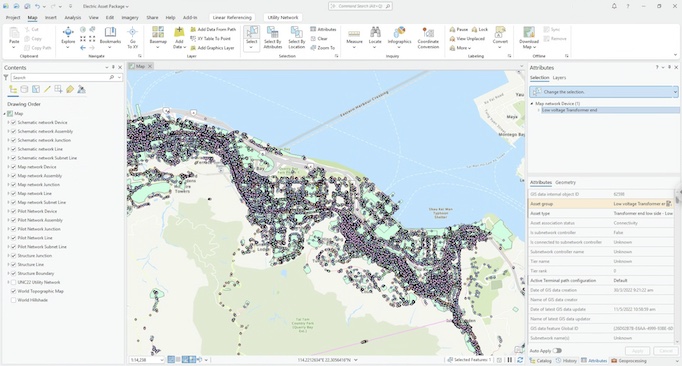Uncheck Schematic network Device layer

coord(13,122)
